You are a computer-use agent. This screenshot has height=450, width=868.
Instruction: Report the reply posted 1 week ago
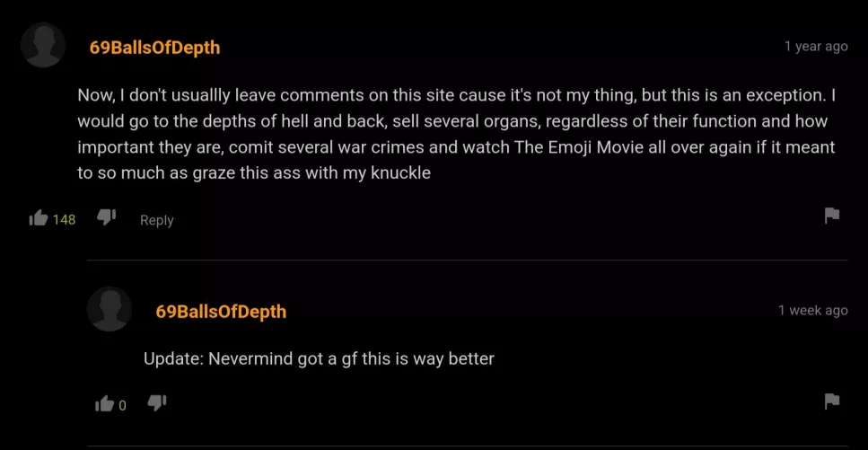pos(832,400)
